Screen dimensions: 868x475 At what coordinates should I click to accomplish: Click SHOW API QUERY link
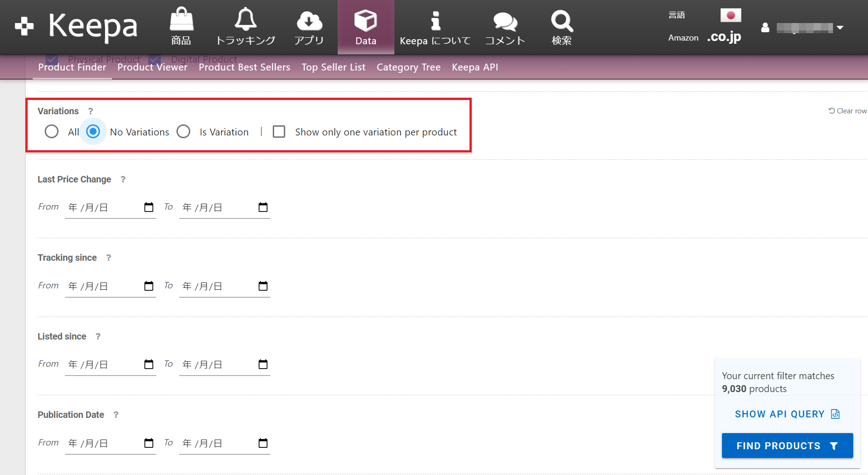point(787,414)
